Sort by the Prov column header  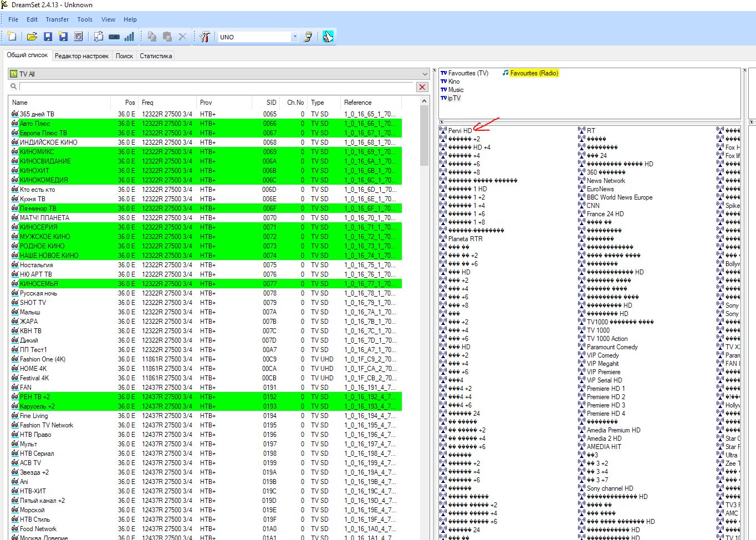pos(224,103)
